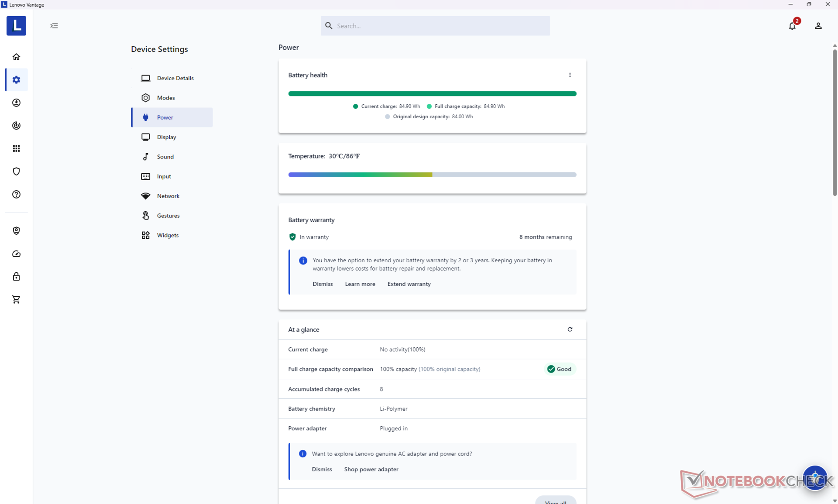
Task: Click the battery temperature gradient bar
Action: click(432, 175)
